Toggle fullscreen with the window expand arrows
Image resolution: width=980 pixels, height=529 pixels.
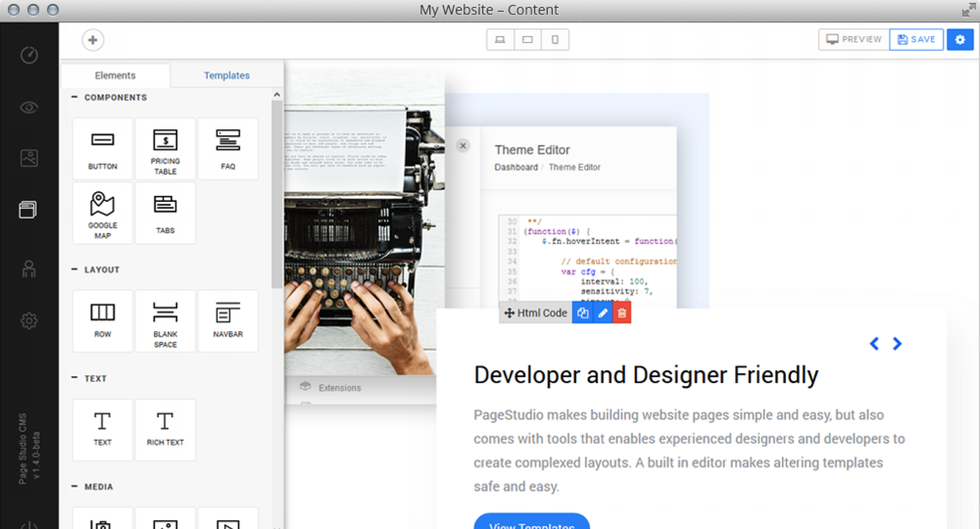coord(969,10)
